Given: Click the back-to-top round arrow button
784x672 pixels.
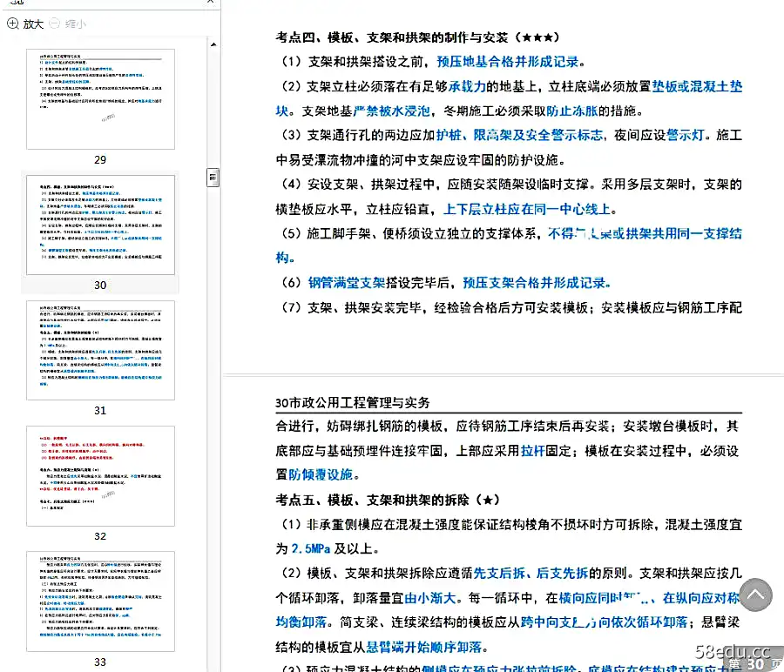Looking at the screenshot, I should click(x=755, y=595).
